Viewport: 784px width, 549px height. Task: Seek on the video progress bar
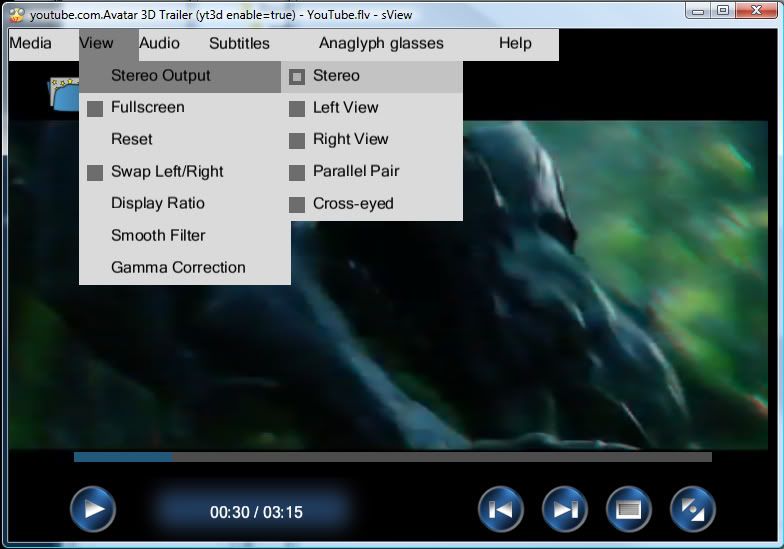tap(393, 456)
